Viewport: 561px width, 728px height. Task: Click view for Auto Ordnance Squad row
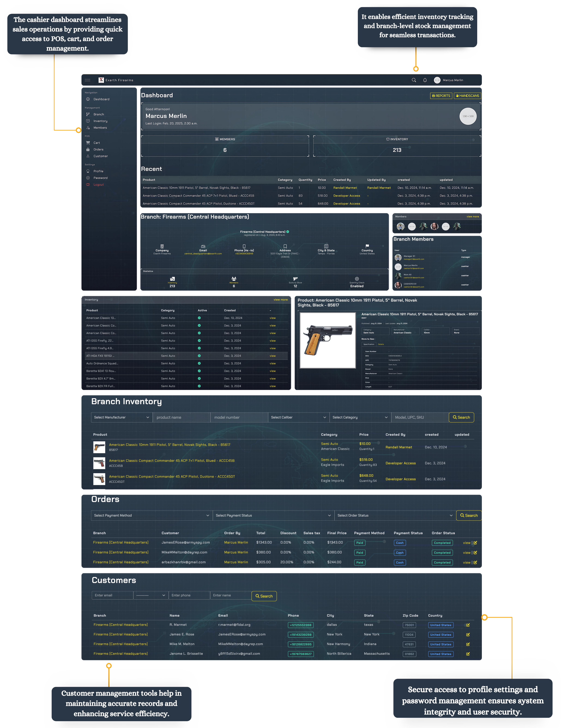[273, 363]
